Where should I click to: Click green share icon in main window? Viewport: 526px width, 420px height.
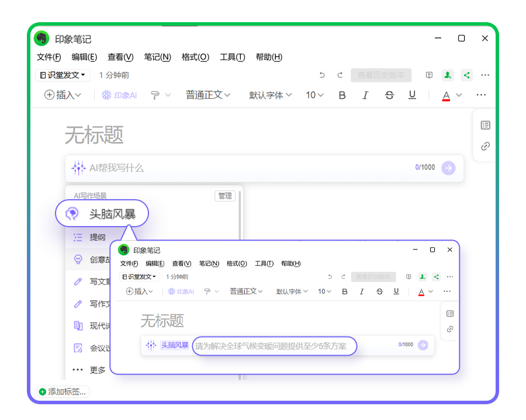466,75
